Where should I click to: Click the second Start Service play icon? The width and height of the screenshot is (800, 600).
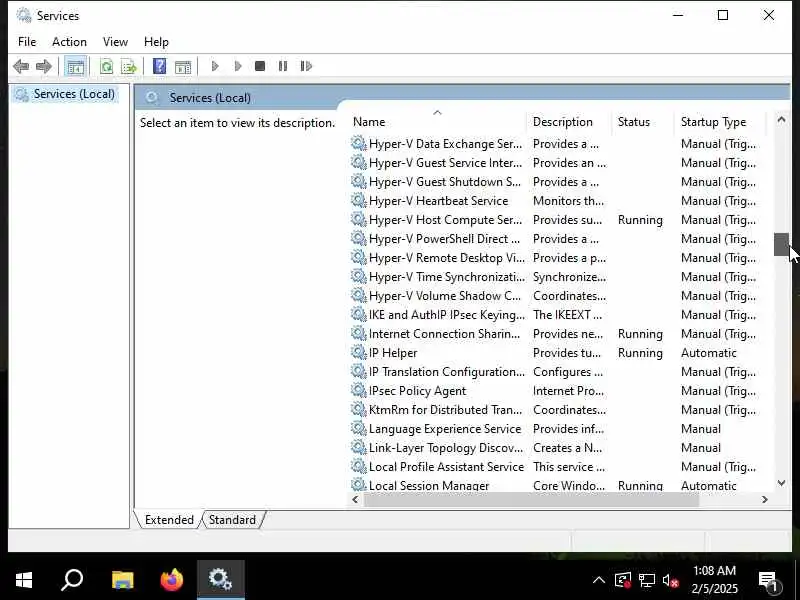(238, 66)
